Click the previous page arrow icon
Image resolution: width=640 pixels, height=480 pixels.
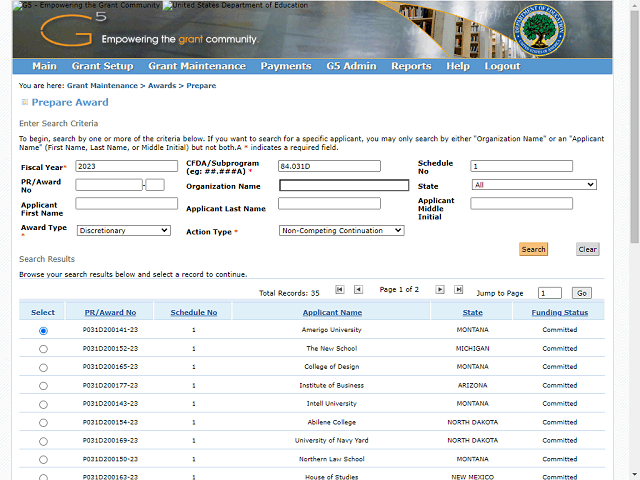(359, 289)
